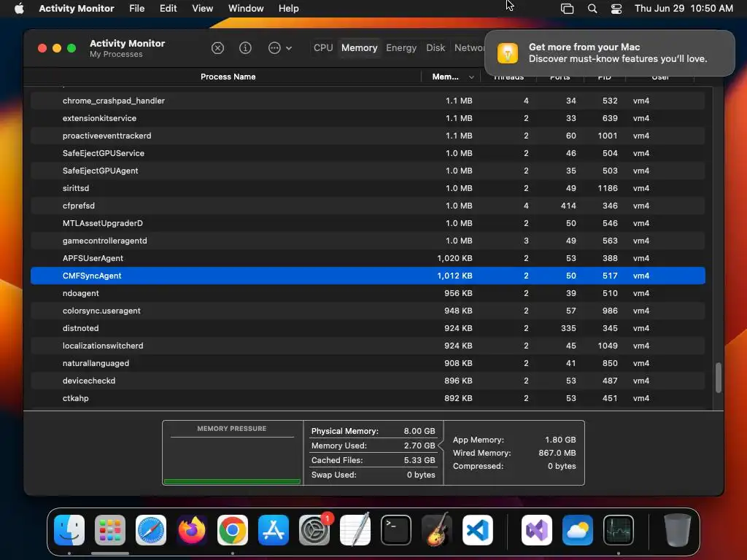Screen dimensions: 747x560
Task: Select the sirittsd process row
Action: [368, 188]
